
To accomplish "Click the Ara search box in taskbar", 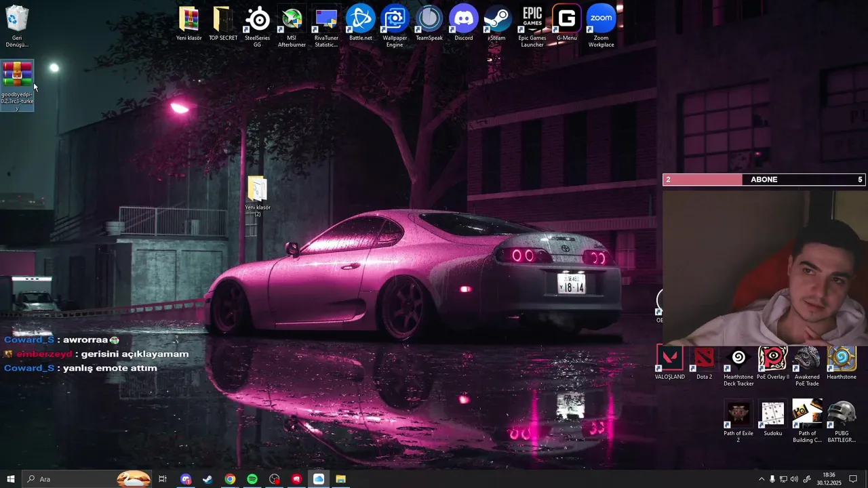I will click(x=87, y=479).
